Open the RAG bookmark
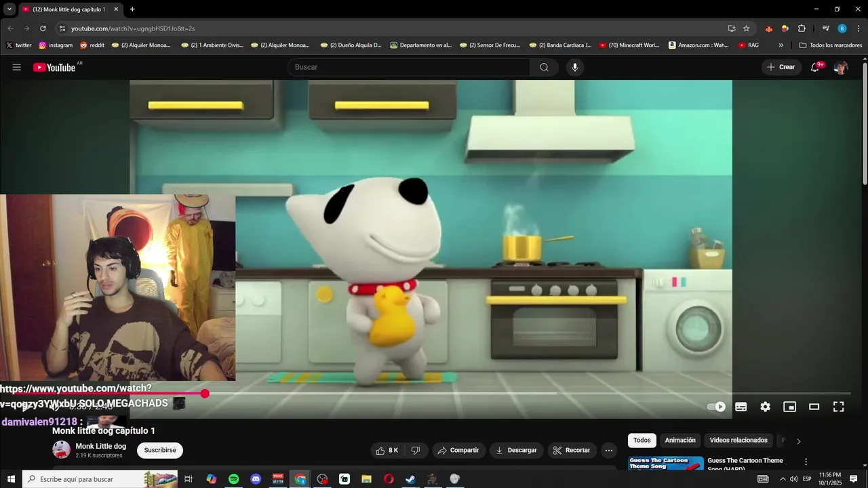Viewport: 868px width, 488px height. click(749, 45)
